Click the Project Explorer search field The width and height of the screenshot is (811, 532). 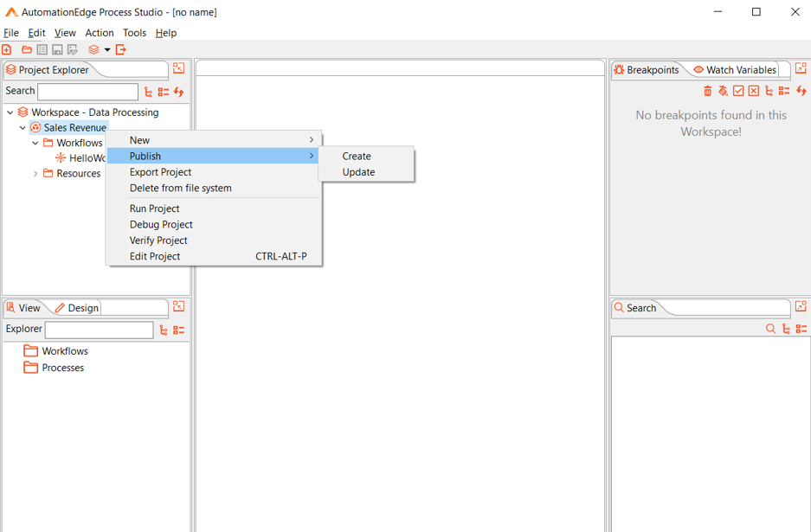88,92
